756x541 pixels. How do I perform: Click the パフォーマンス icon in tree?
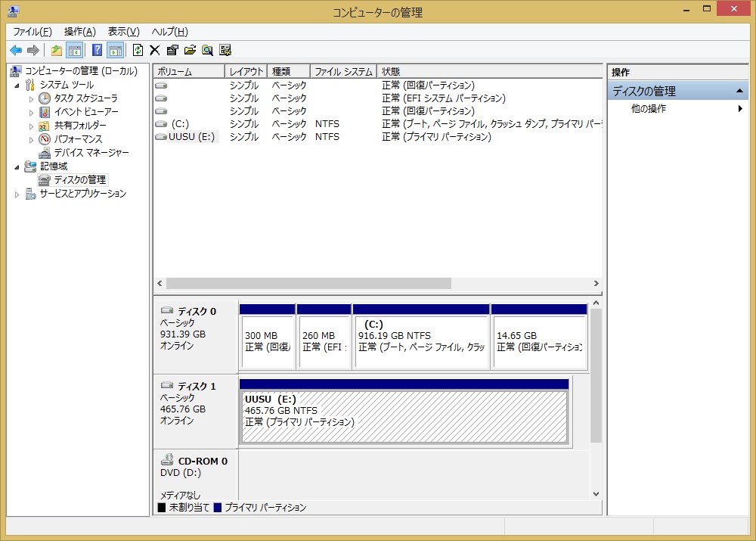click(45, 139)
